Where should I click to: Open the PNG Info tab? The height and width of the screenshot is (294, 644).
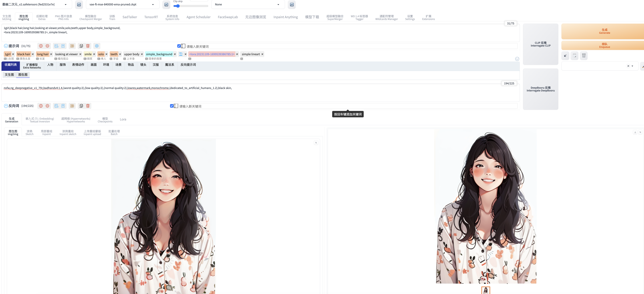(64, 18)
